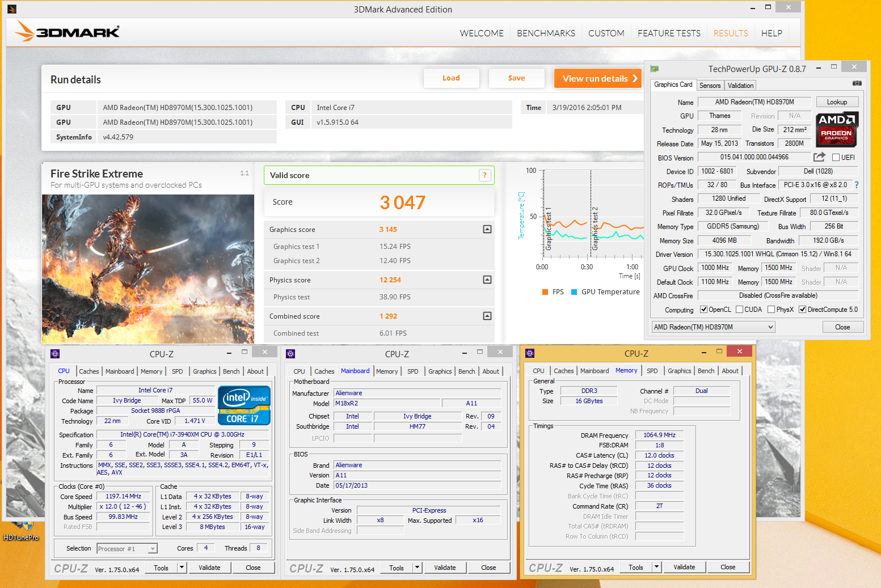The height and width of the screenshot is (588, 881).
Task: Collapse the Graphics score section
Action: (x=487, y=229)
